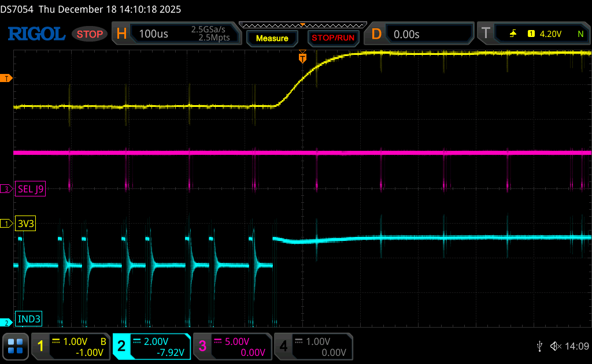Select the channel 2 ground marker

(6, 323)
